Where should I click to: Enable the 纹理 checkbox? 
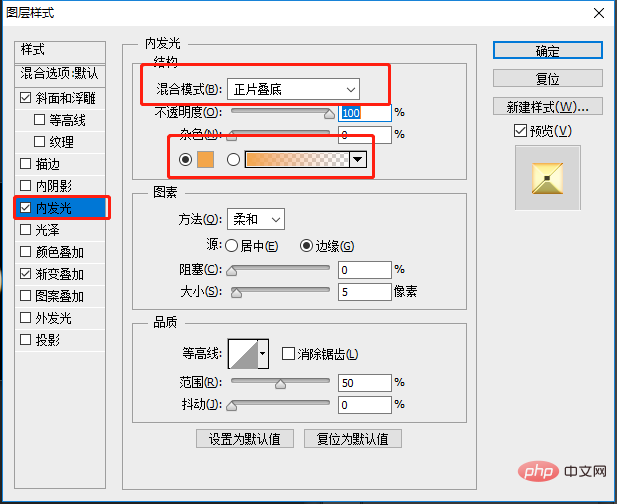pyautogui.click(x=39, y=142)
